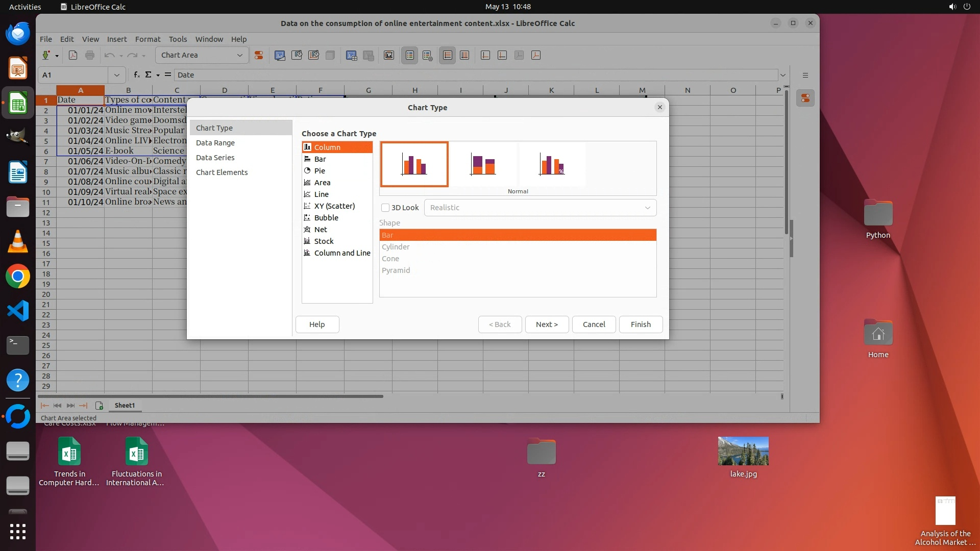Choose Column and Line chart type

341,253
